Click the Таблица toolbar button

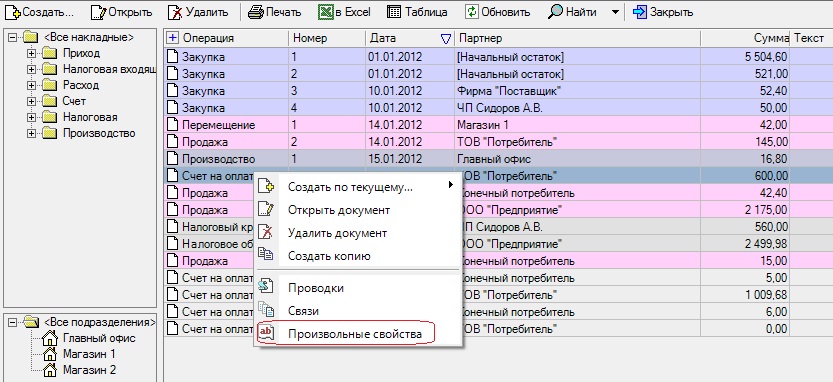click(x=417, y=12)
